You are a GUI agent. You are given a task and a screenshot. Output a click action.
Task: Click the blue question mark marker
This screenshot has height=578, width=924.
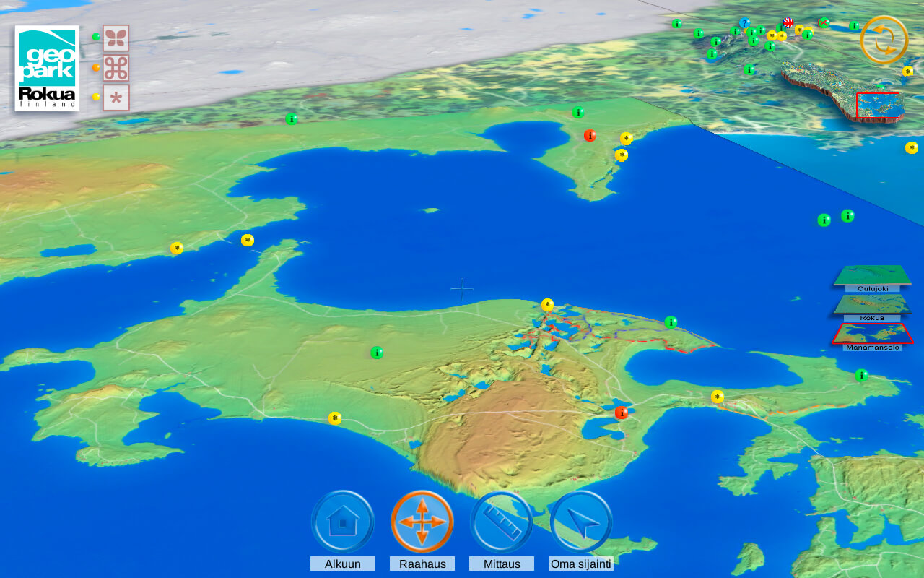pyautogui.click(x=744, y=23)
